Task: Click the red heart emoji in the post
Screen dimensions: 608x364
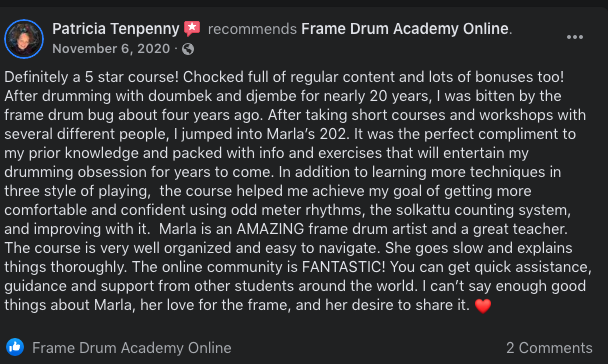Action: tap(483, 306)
